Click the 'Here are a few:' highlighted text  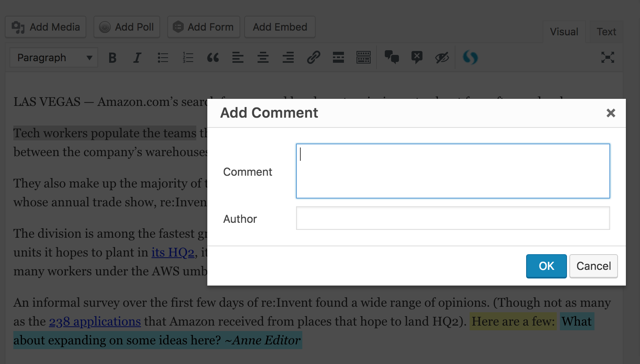tap(513, 321)
